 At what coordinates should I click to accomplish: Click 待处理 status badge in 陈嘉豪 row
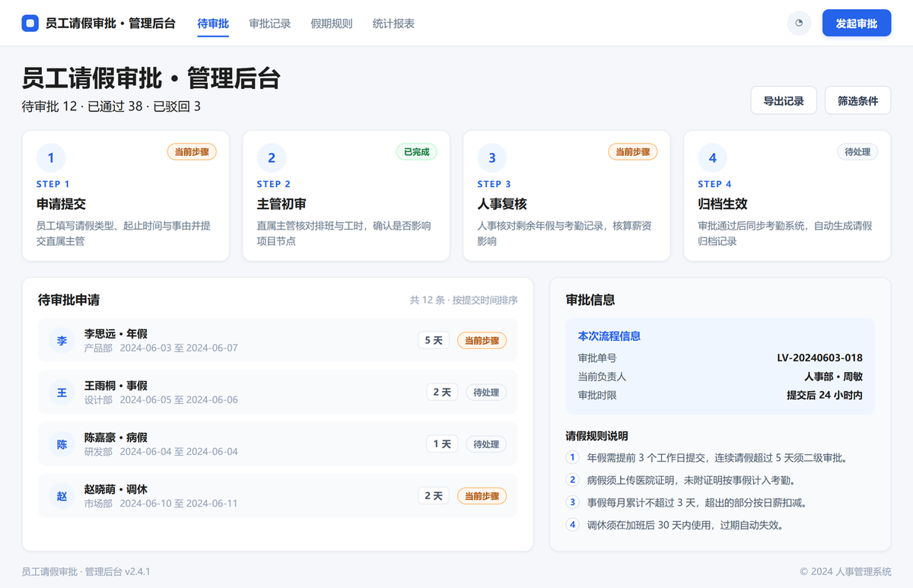click(486, 444)
